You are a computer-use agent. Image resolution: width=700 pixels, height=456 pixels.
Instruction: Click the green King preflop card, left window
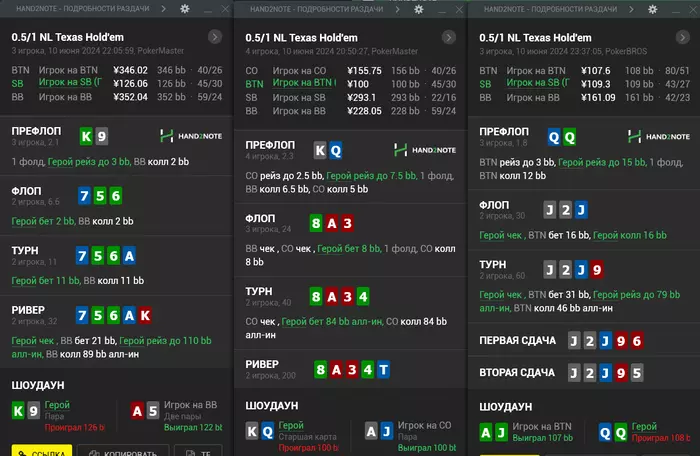[86, 136]
